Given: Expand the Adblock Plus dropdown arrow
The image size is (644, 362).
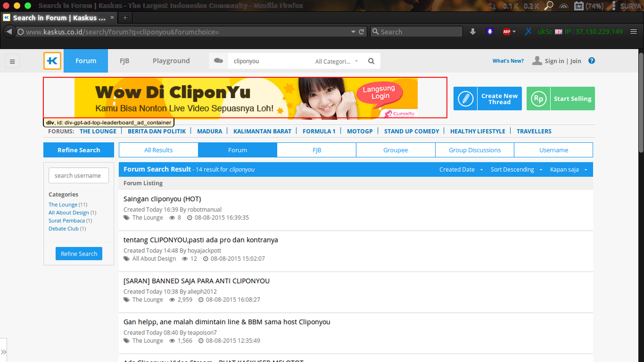Looking at the screenshot, I should point(514,32).
